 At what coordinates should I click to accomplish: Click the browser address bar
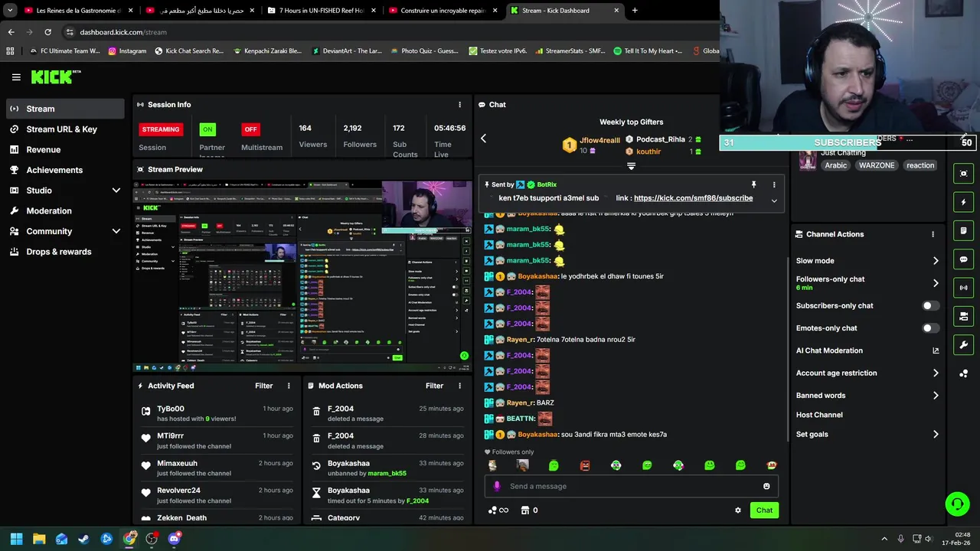coord(383,32)
